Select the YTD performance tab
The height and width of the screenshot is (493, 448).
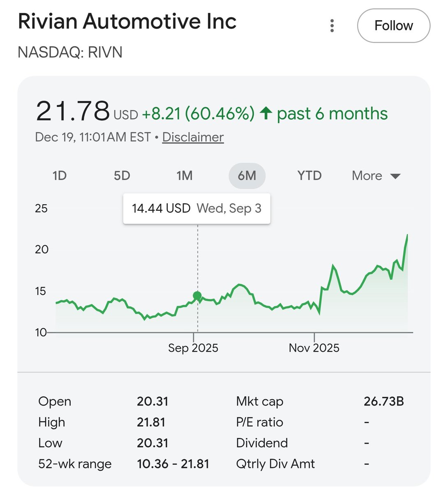tap(309, 175)
